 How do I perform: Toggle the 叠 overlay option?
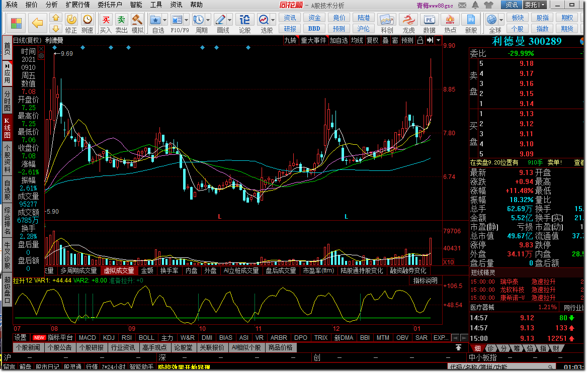pos(385,40)
